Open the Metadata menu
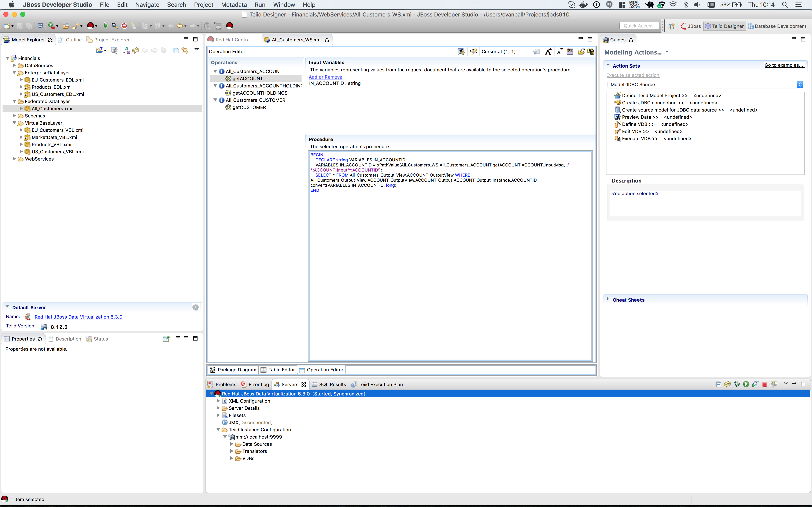The image size is (812, 507). [233, 5]
